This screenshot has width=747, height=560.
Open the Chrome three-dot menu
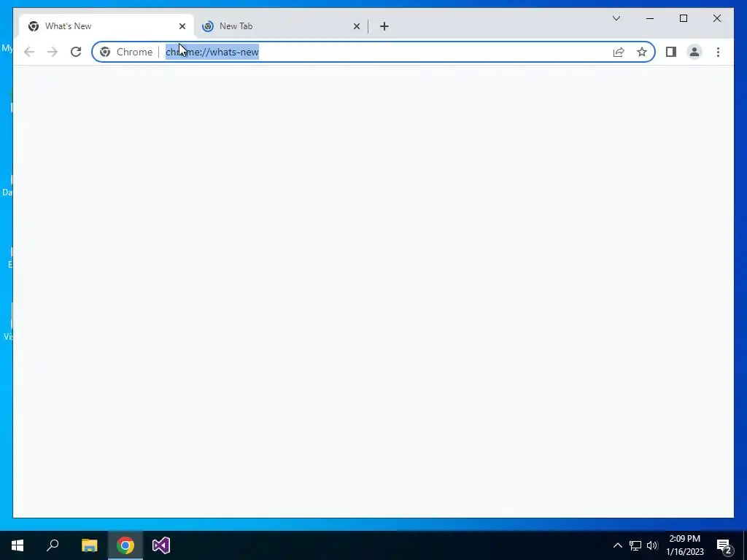pyautogui.click(x=718, y=52)
